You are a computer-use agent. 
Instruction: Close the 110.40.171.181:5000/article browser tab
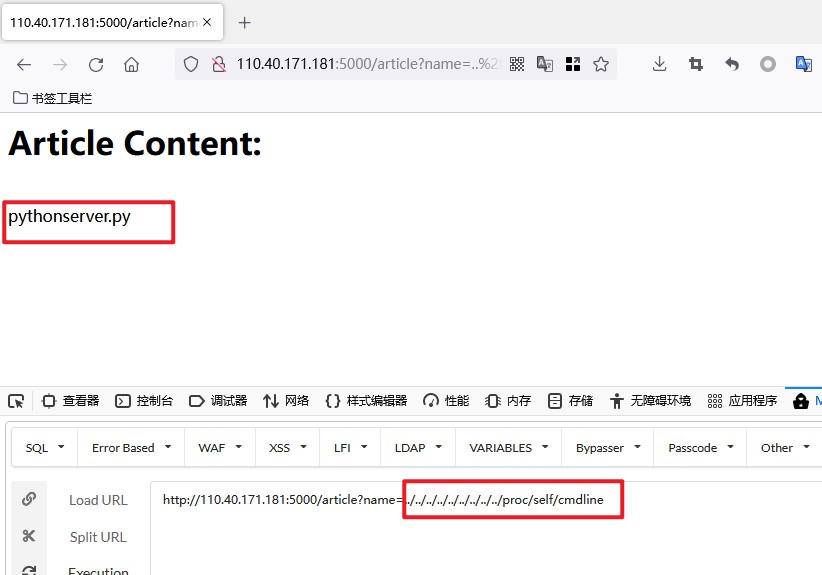coord(207,22)
